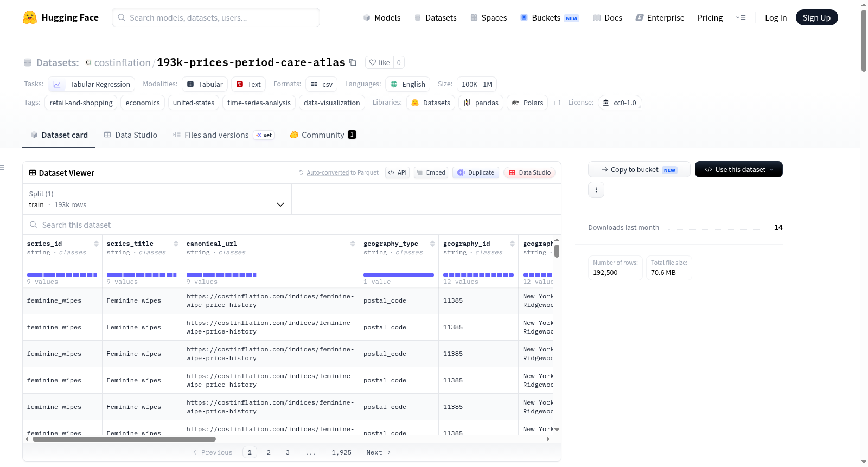
Task: Click the 100K - 1M size tag
Action: coord(477,84)
